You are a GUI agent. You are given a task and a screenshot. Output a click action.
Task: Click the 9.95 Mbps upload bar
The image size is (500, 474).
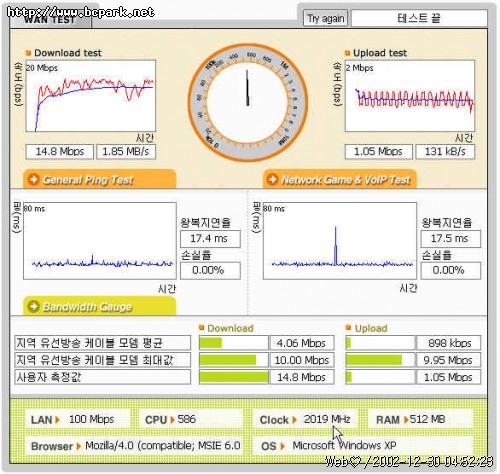coord(380,360)
